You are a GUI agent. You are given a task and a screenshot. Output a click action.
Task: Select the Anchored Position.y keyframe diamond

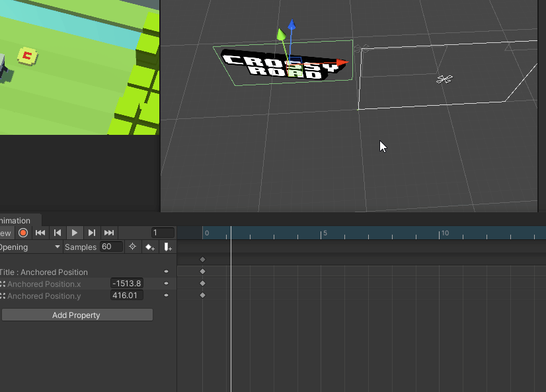pyautogui.click(x=203, y=295)
